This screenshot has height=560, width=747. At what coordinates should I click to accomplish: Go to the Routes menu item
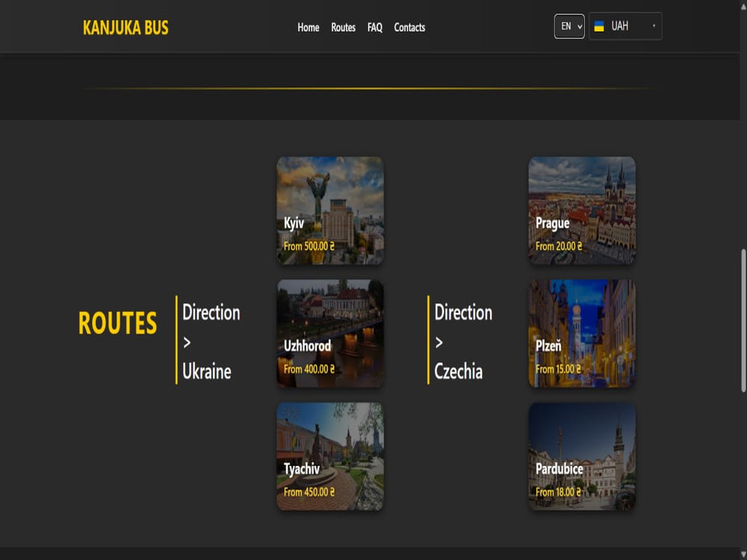pos(343,28)
